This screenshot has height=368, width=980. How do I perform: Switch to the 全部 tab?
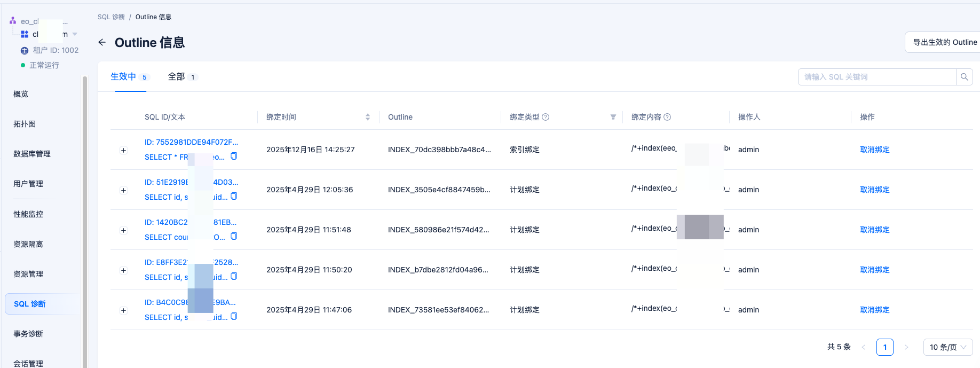pos(177,77)
